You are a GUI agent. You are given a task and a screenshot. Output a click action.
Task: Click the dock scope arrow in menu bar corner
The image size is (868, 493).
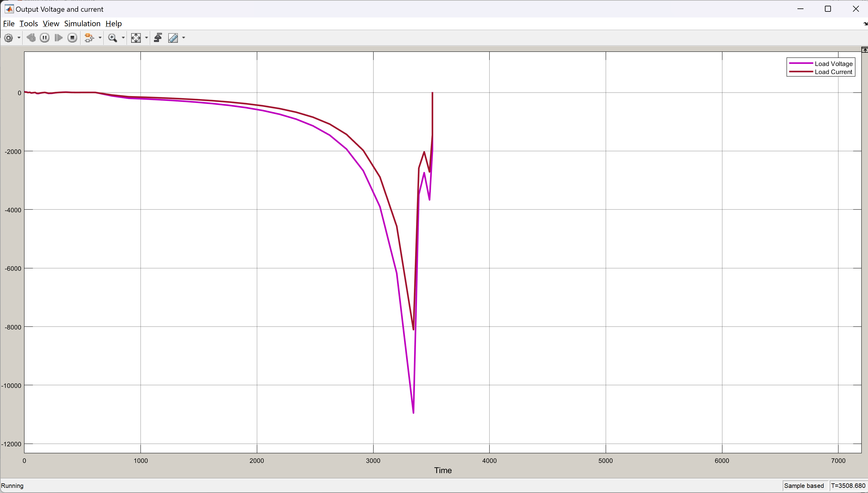click(x=865, y=24)
